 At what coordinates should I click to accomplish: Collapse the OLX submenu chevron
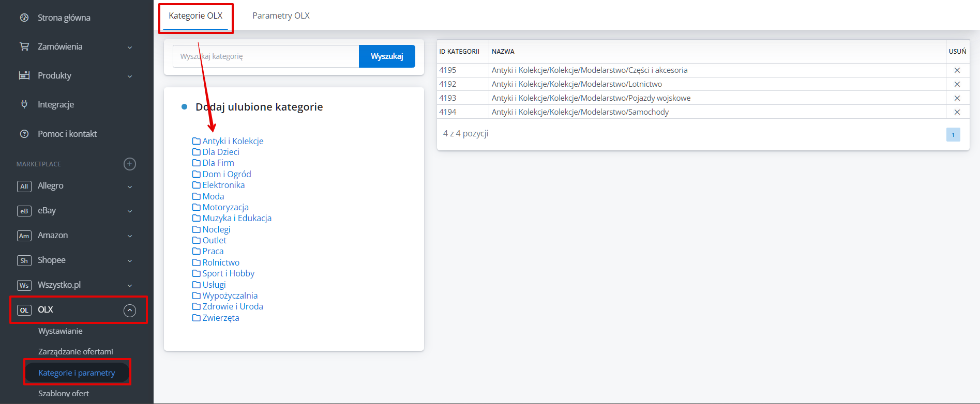(x=130, y=310)
